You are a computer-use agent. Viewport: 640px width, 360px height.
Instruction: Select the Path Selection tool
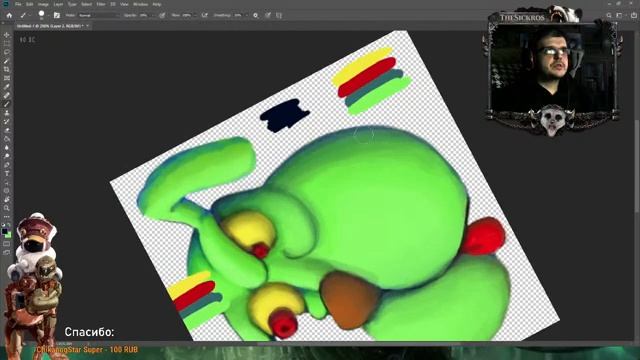(x=7, y=182)
